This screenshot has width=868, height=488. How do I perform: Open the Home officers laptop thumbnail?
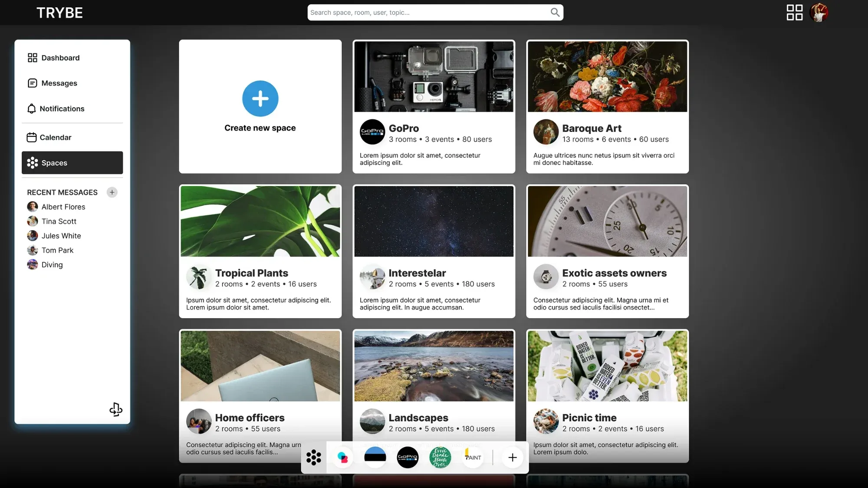click(x=260, y=366)
